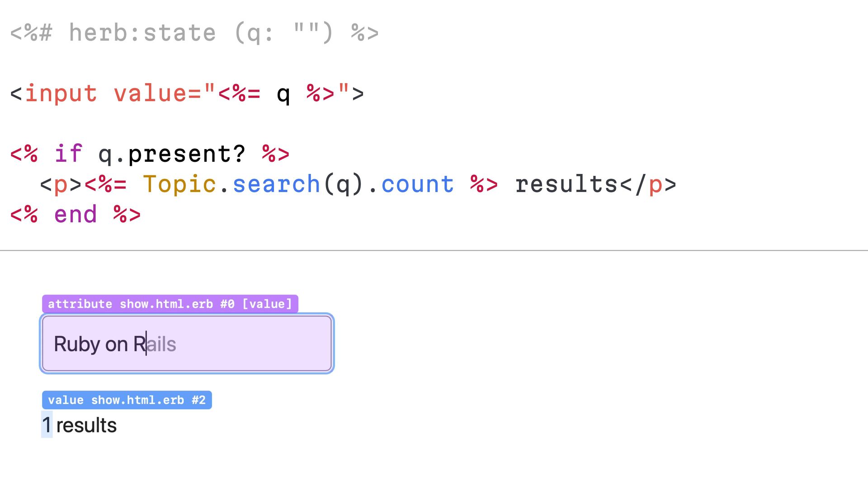Click the 'if' keyword in the ERB code
The height and width of the screenshot is (488, 868).
68,154
